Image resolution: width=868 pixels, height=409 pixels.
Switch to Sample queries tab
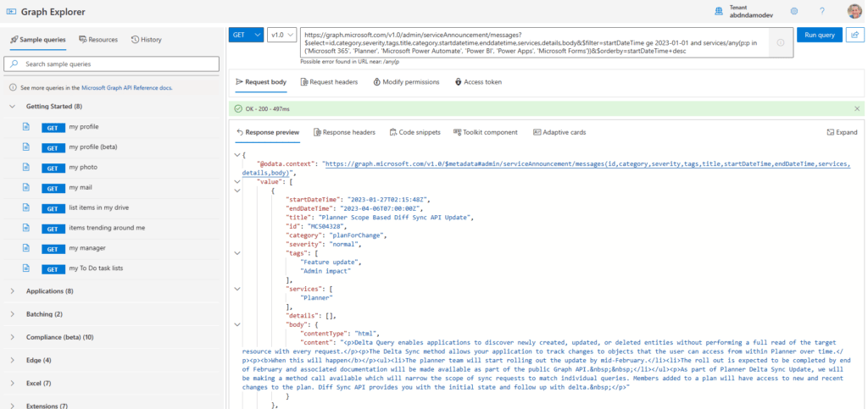tap(37, 40)
